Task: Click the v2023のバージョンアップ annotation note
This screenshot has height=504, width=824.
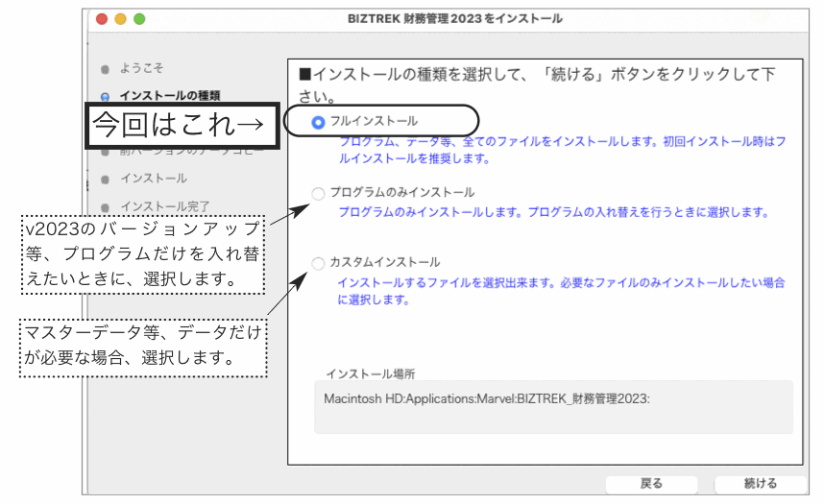Action: click(143, 253)
